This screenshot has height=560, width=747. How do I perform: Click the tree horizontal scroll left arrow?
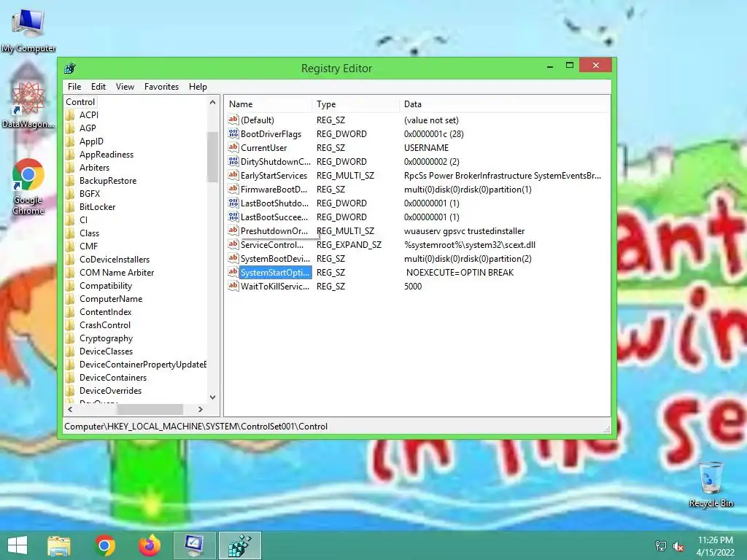point(71,410)
